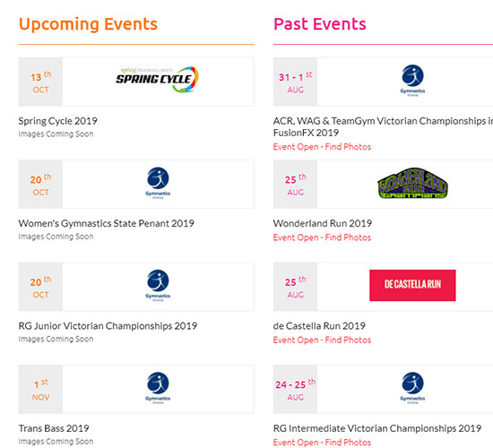This screenshot has height=448, width=493.
Task: Click the De Castella Run red banner
Action: coord(412,285)
